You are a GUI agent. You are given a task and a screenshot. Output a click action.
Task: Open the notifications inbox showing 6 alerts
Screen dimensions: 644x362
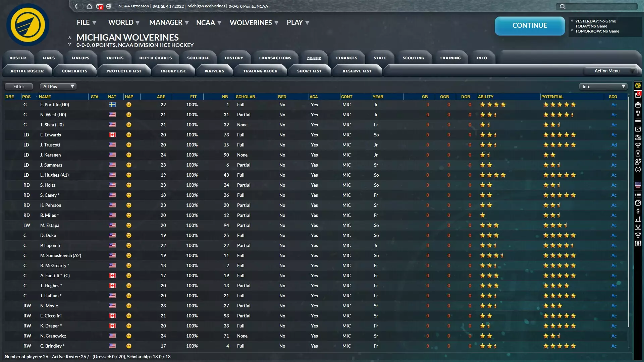(x=99, y=6)
